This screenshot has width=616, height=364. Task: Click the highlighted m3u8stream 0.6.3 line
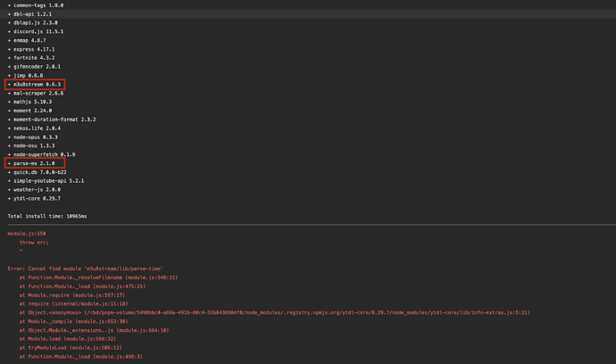pos(35,85)
